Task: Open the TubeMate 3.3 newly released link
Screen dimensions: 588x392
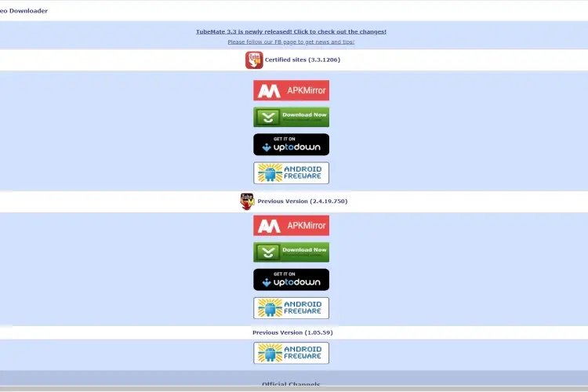Action: pos(291,32)
